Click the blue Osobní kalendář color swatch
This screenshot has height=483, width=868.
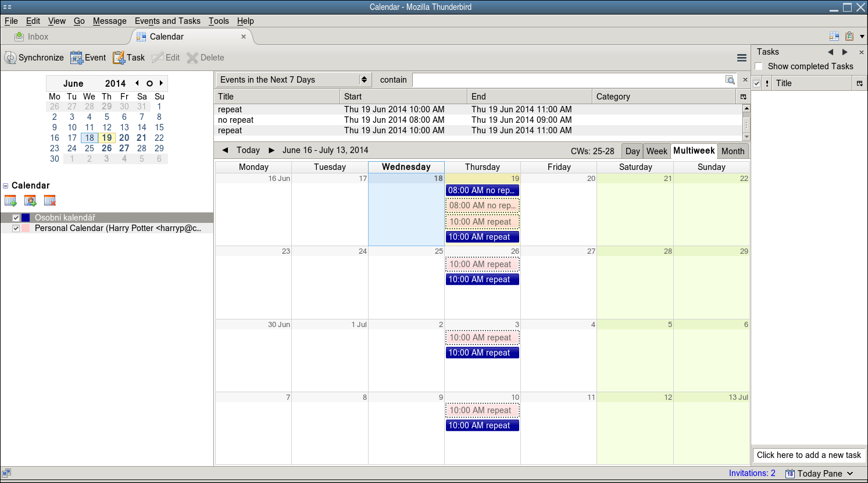tap(26, 218)
